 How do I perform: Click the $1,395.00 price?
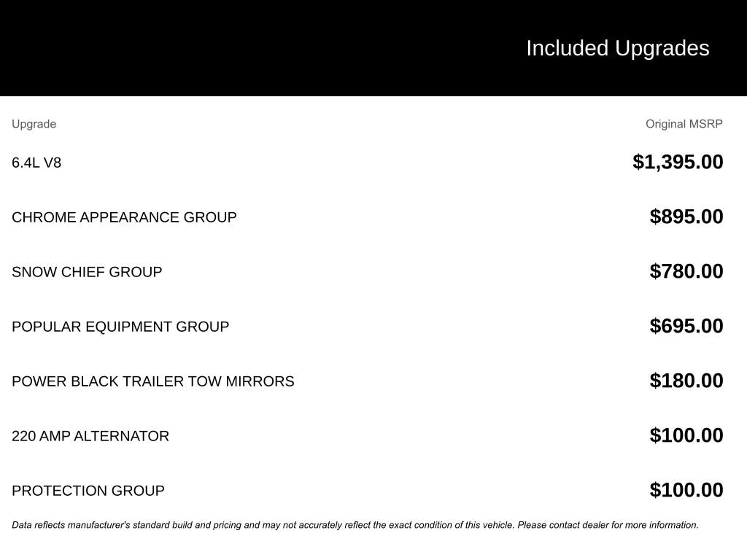(x=678, y=162)
